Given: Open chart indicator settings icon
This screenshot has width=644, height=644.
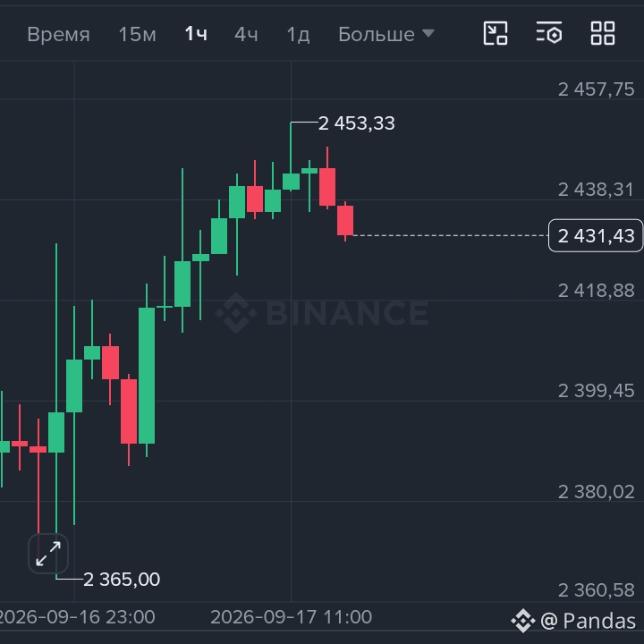Looking at the screenshot, I should [549, 33].
